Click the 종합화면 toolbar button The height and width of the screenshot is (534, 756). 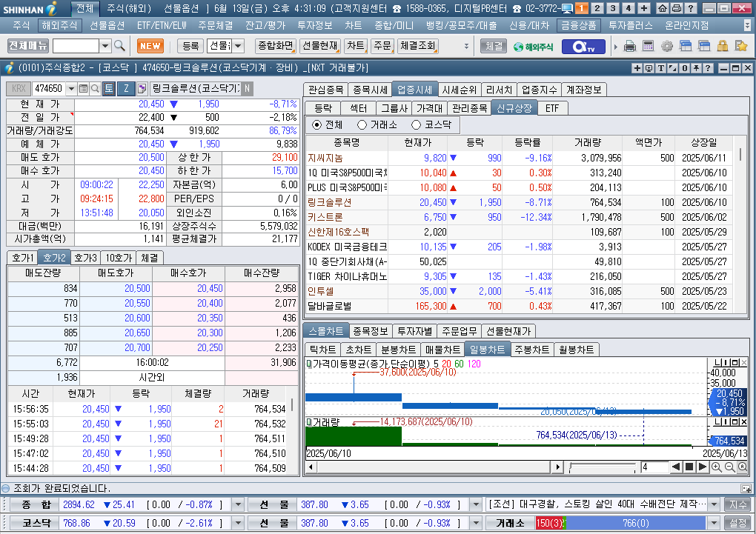pyautogui.click(x=275, y=46)
